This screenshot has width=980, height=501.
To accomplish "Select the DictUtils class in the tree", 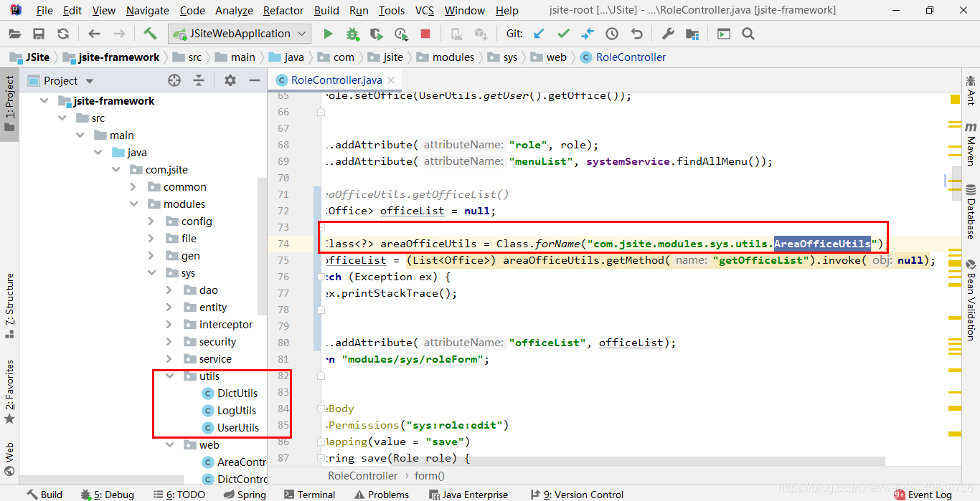I will pos(237,393).
